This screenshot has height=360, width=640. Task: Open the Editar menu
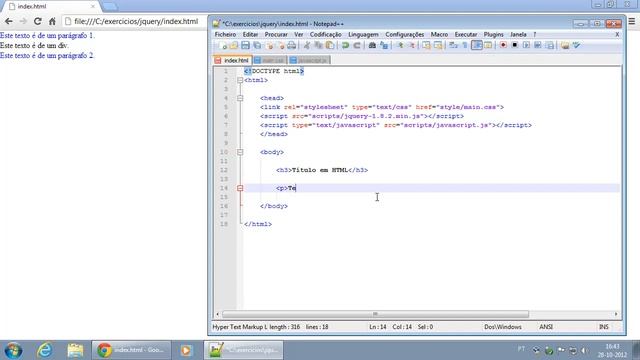coord(250,35)
